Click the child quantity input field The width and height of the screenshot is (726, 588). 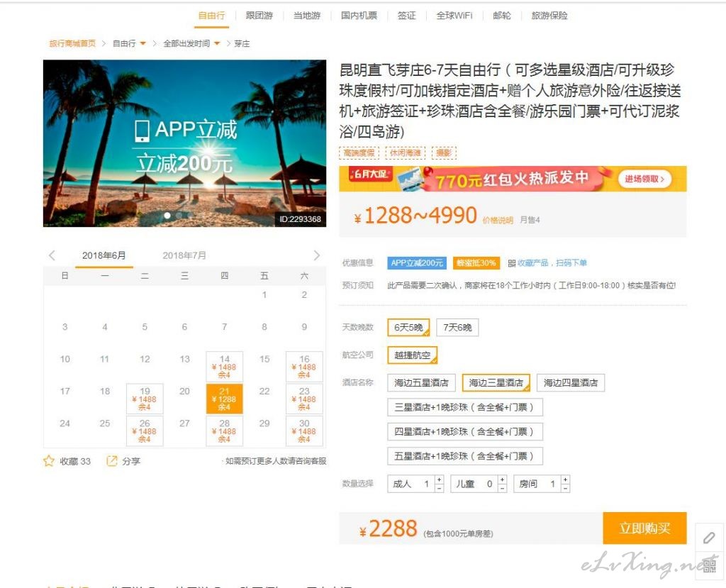click(474, 484)
